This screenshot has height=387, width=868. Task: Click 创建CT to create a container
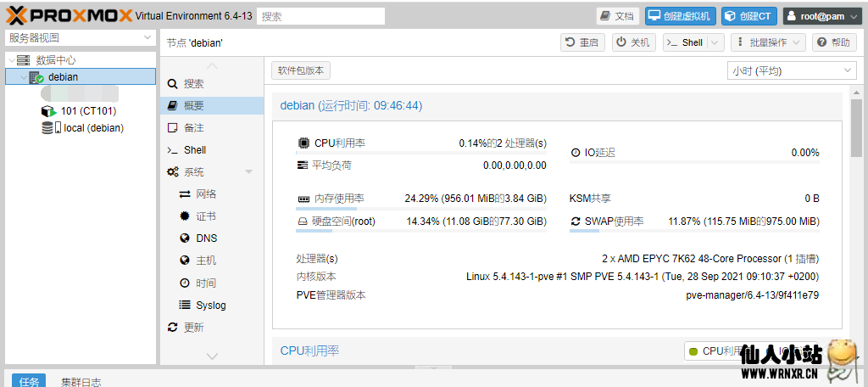coord(749,16)
